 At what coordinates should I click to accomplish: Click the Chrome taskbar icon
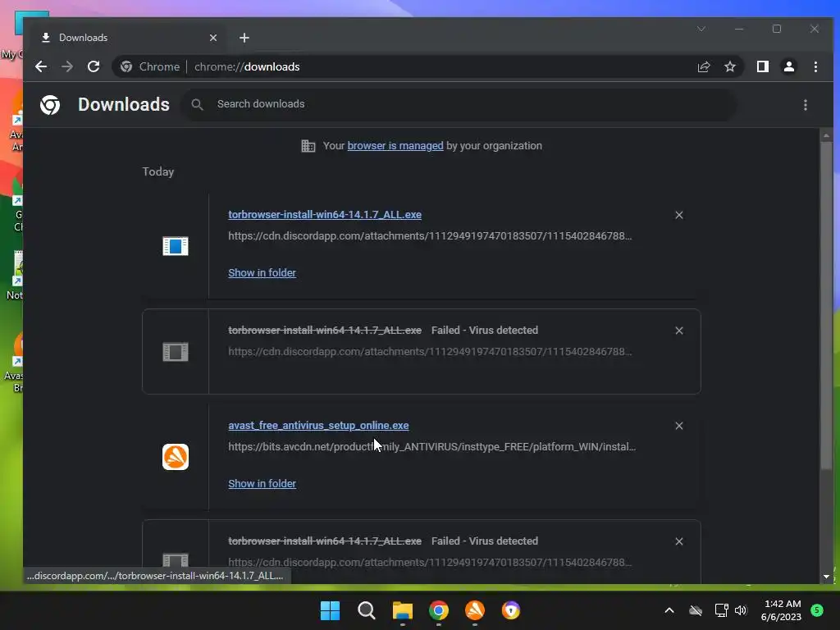pos(438,610)
